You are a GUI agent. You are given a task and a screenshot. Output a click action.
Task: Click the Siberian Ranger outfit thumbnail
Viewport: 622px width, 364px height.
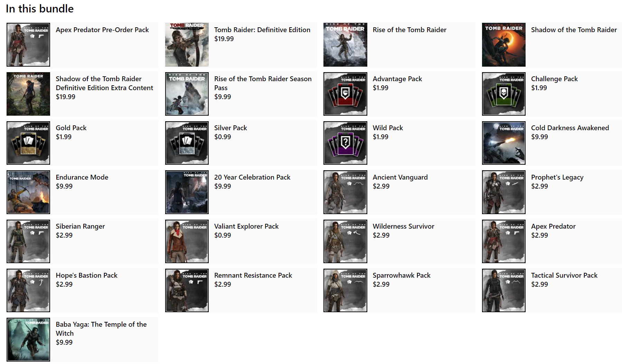[28, 241]
